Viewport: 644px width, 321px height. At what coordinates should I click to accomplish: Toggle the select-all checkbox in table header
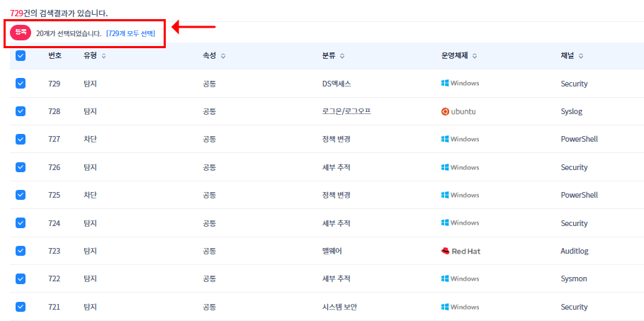coord(21,56)
